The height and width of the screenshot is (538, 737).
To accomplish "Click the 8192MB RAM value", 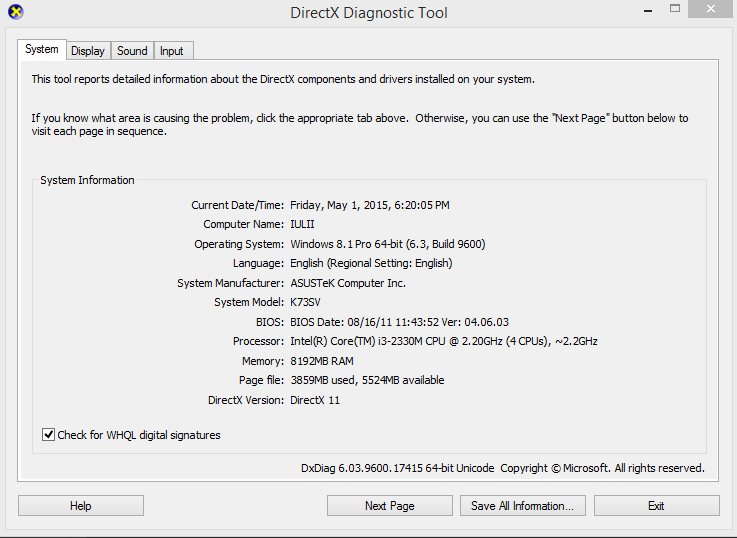I will (x=321, y=361).
